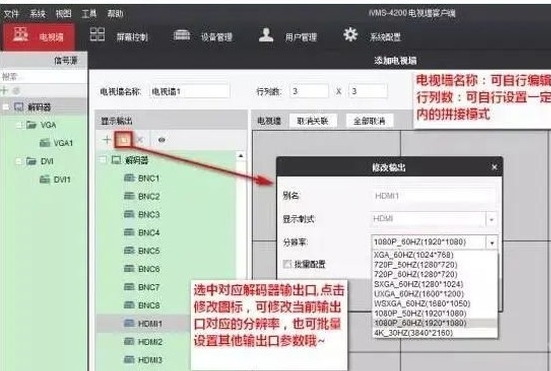Select the BNC1 output port
The width and height of the screenshot is (551, 371).
click(x=142, y=178)
